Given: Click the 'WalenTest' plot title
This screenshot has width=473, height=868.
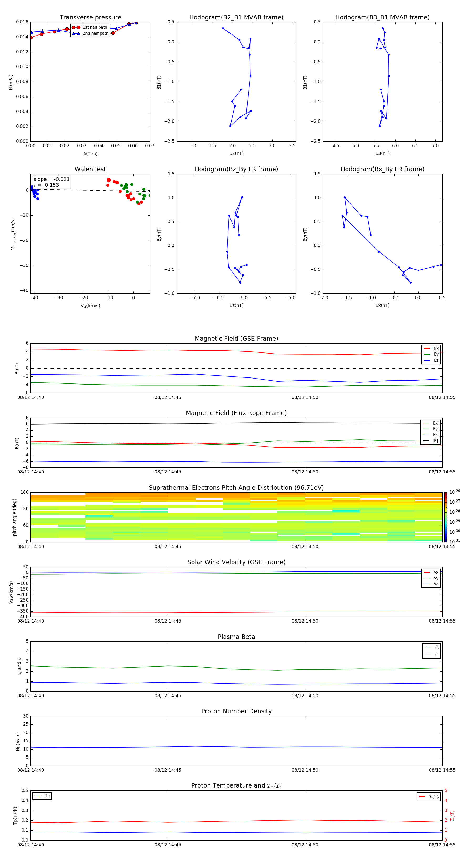Looking at the screenshot, I should (x=90, y=169).
